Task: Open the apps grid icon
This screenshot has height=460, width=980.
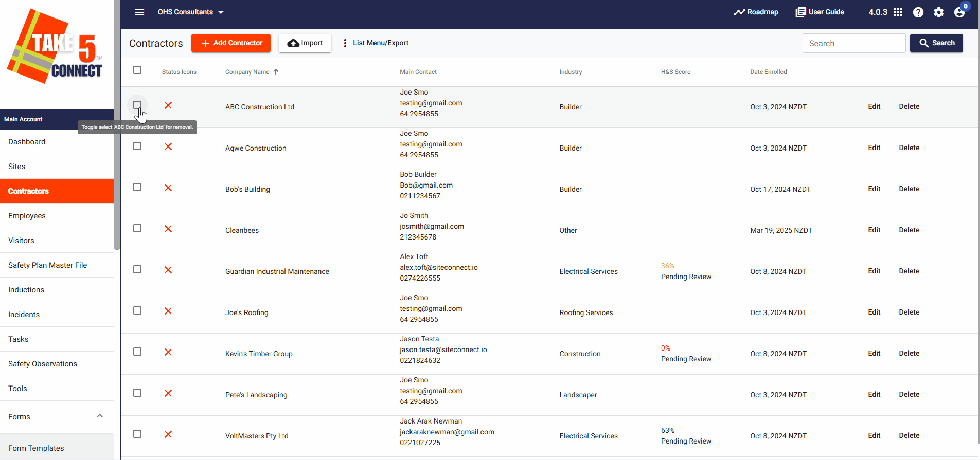Action: click(x=898, y=12)
